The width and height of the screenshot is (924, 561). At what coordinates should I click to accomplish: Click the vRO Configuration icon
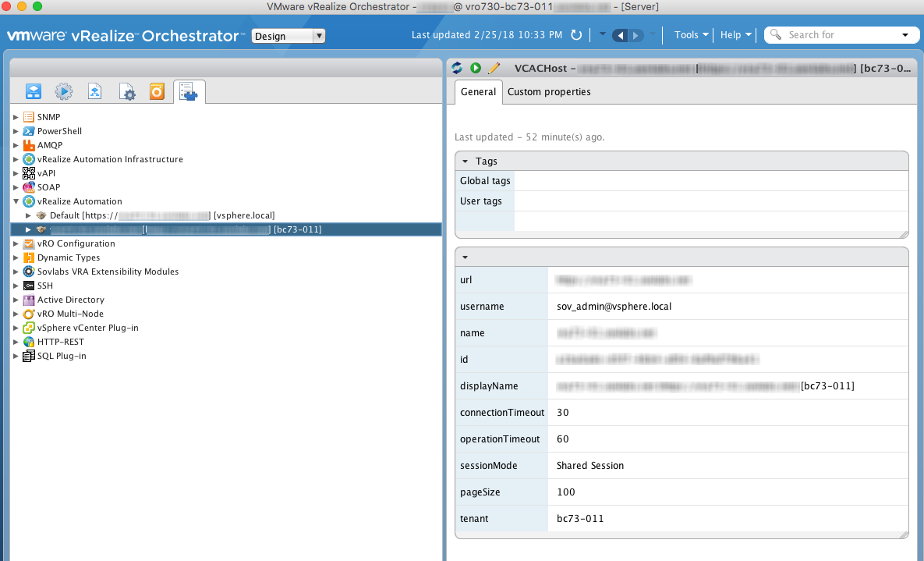coord(28,243)
